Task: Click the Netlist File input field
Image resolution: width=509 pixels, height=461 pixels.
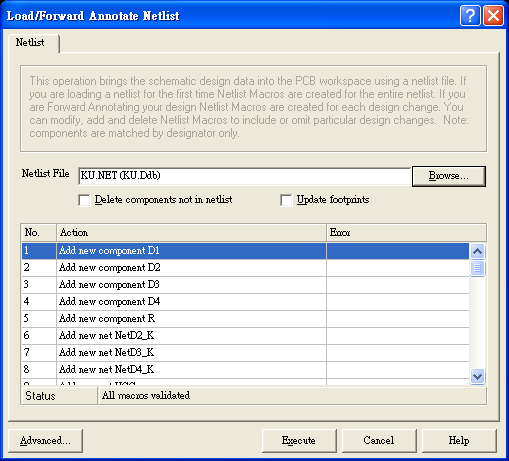Action: coord(244,176)
